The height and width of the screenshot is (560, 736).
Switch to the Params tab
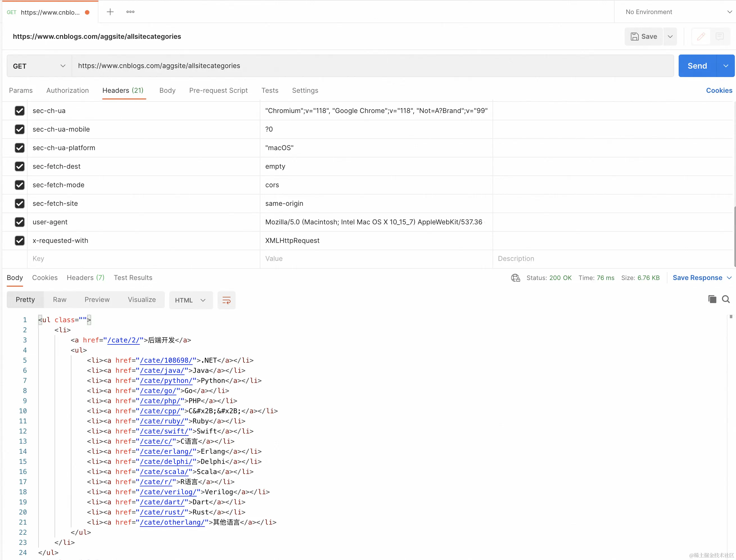click(21, 90)
